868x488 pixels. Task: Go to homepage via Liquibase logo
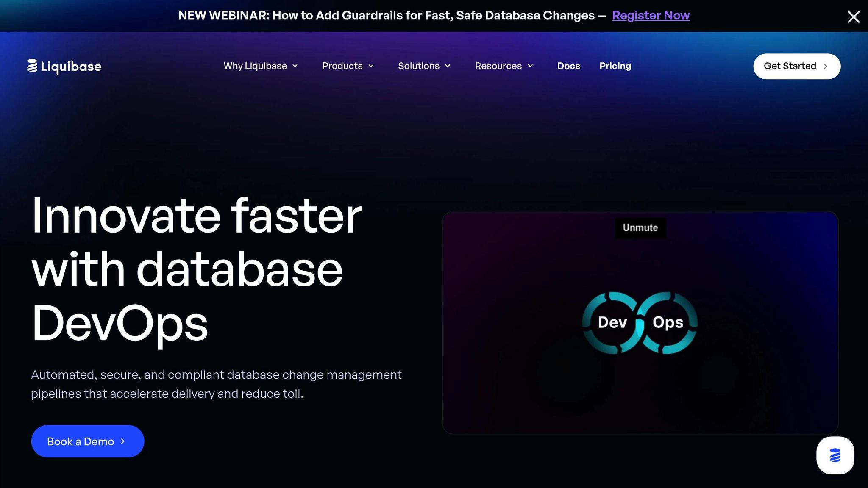(64, 67)
